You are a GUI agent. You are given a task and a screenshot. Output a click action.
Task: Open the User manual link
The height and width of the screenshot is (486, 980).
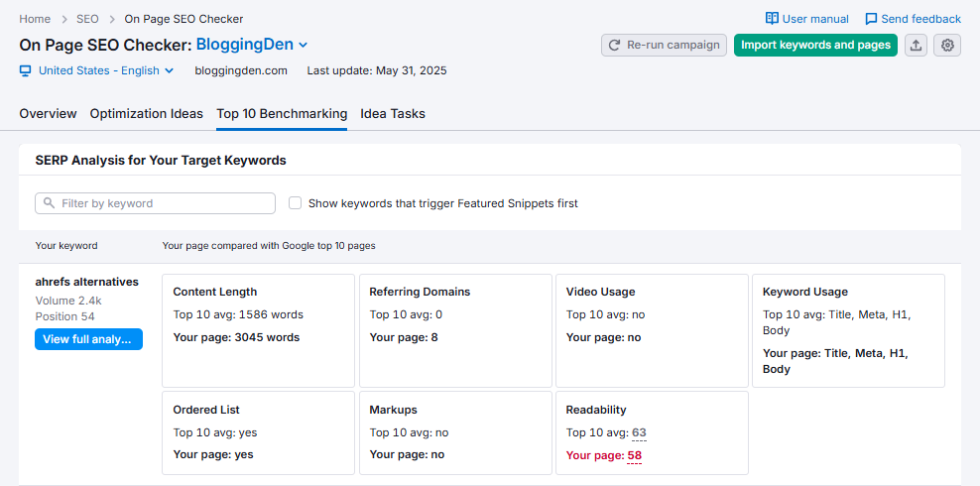point(806,19)
